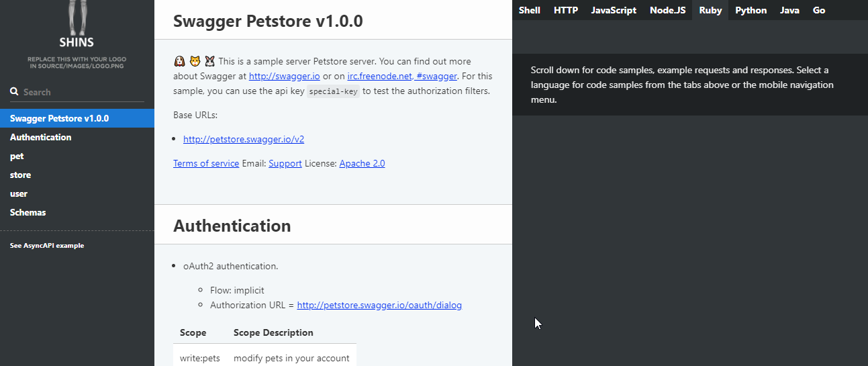Click the Support email link
The width and height of the screenshot is (868, 366).
[285, 163]
